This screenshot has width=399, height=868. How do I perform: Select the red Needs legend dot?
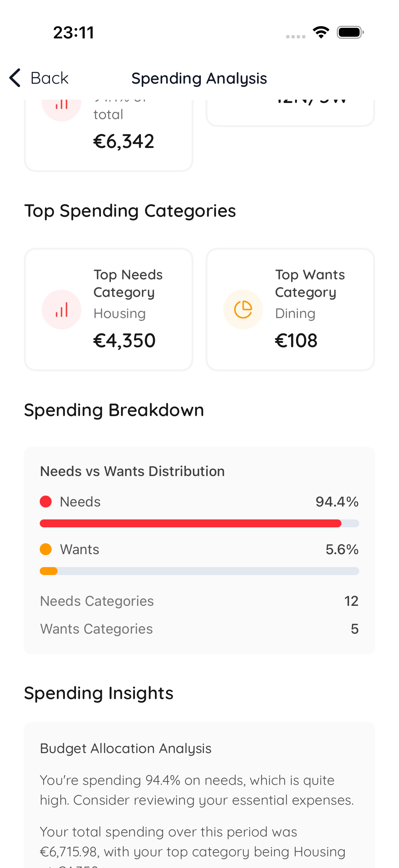[46, 502]
